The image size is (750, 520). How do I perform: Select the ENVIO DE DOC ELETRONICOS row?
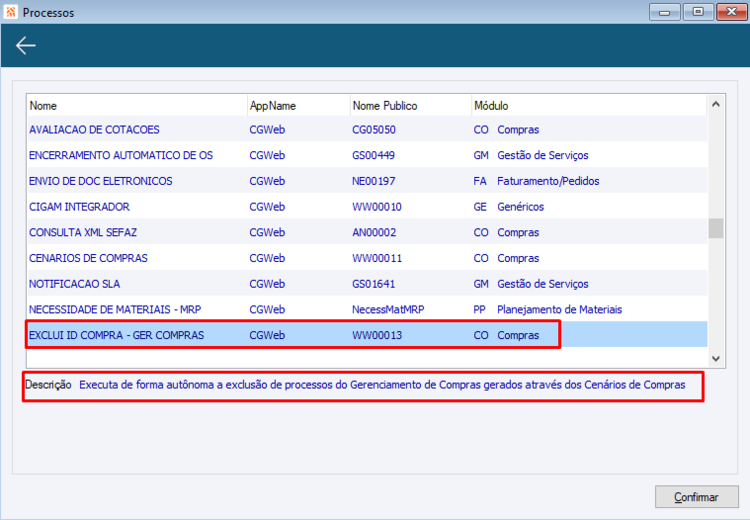point(367,181)
